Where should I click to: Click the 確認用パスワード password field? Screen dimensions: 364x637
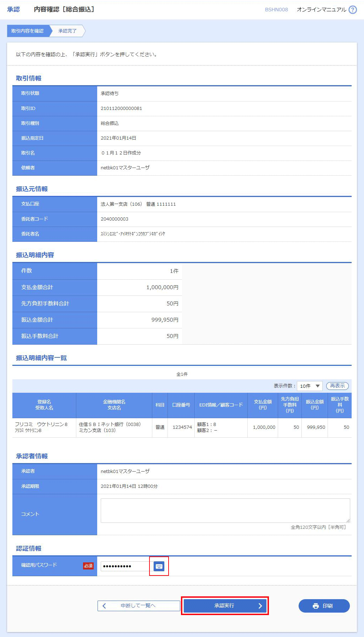(125, 566)
